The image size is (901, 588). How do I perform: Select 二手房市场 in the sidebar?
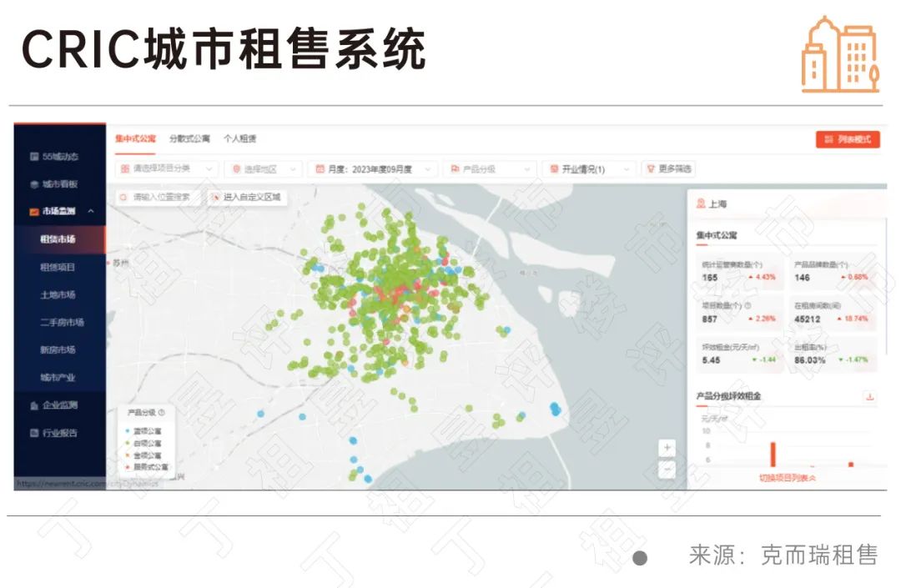[x=60, y=322]
